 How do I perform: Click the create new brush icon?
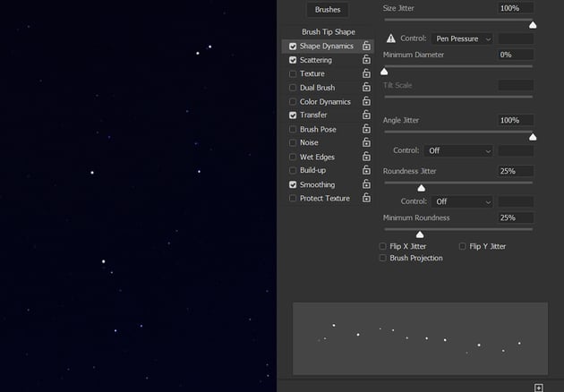tap(538, 388)
